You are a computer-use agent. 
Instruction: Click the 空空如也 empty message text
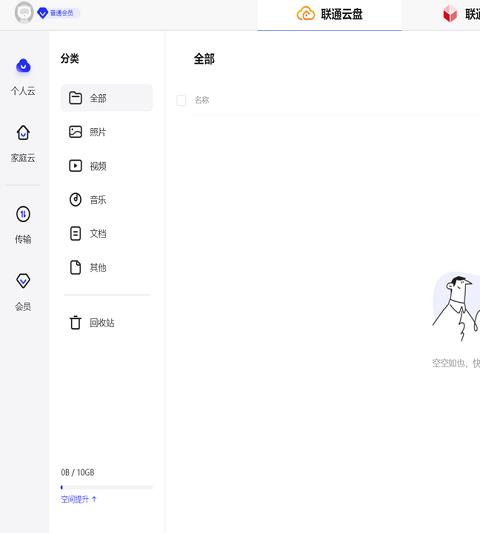click(456, 363)
